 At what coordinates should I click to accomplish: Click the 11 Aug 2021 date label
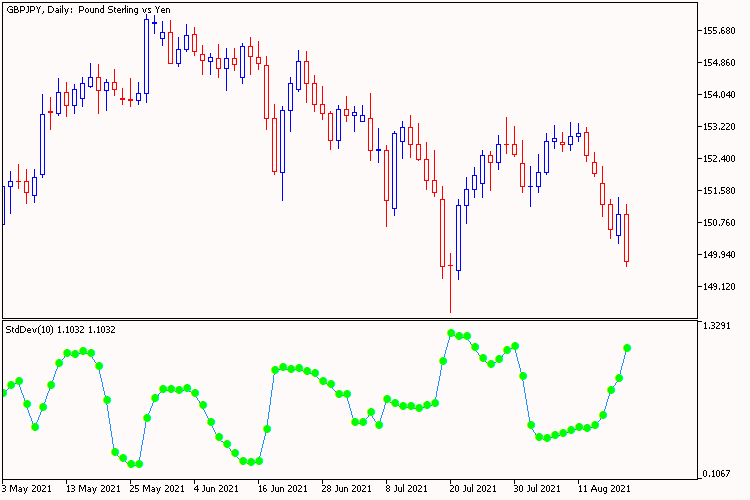click(604, 489)
